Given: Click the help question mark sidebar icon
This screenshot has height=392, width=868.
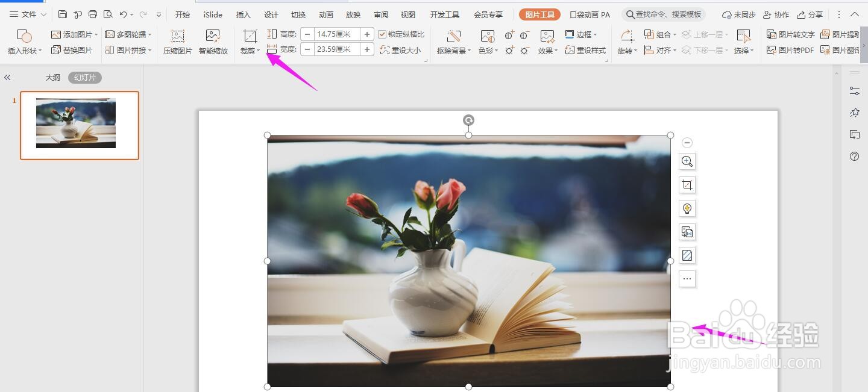Looking at the screenshot, I should point(855,157).
